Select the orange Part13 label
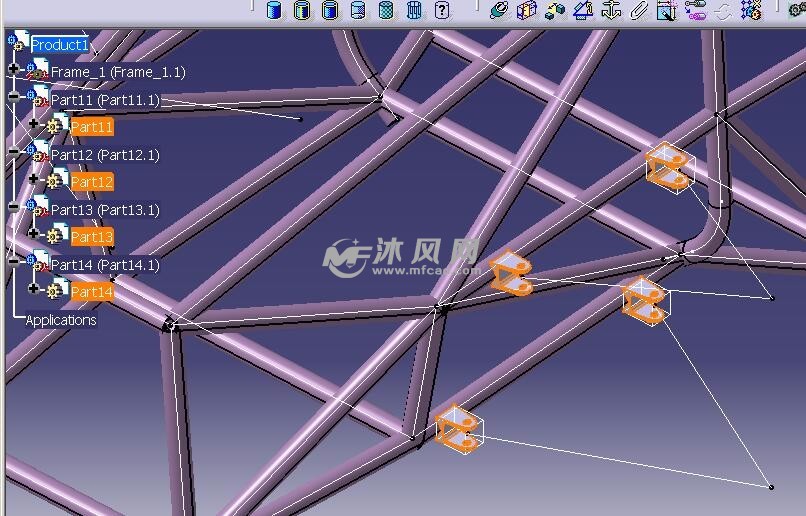The image size is (806, 516). tap(92, 237)
